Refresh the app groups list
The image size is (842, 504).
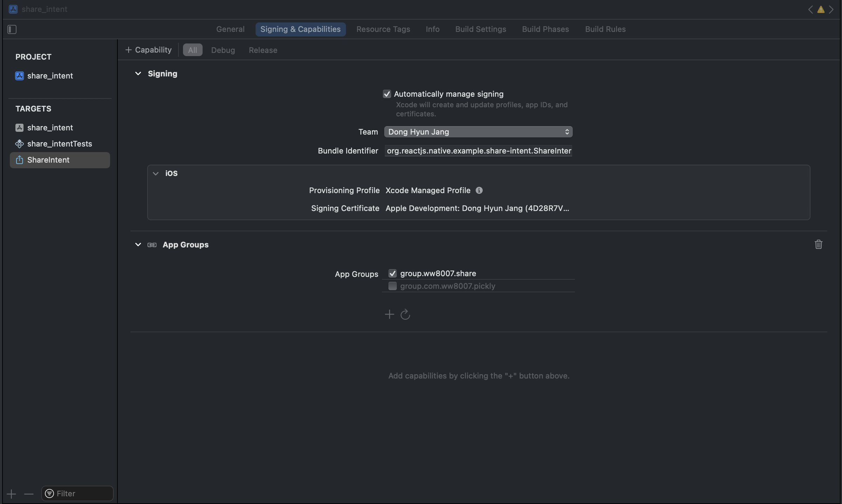pos(405,314)
